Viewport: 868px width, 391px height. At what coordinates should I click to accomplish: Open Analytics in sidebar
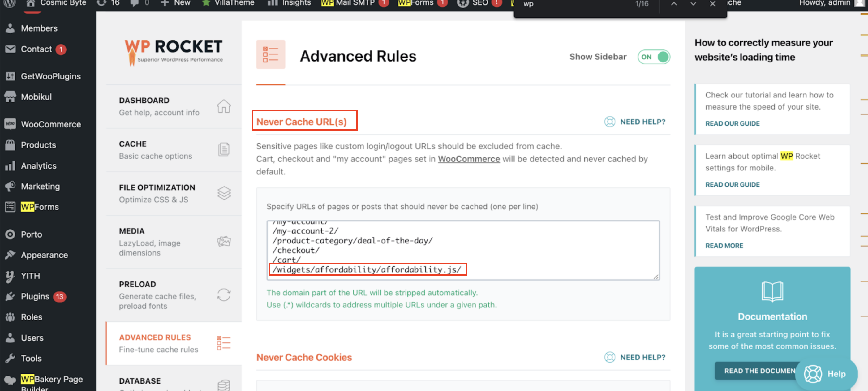38,165
